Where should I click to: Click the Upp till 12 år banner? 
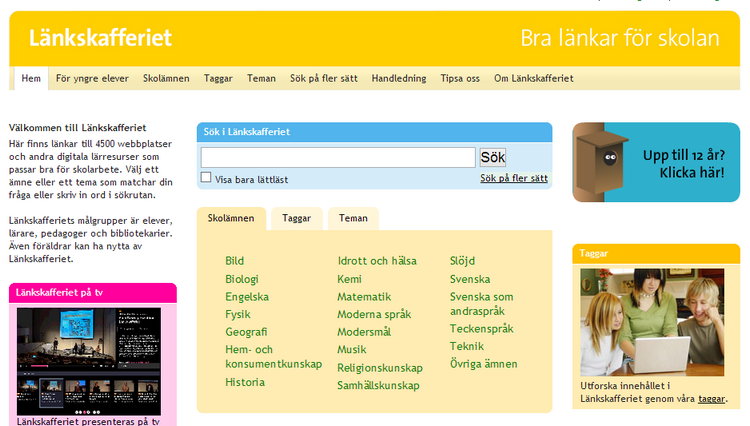point(656,162)
